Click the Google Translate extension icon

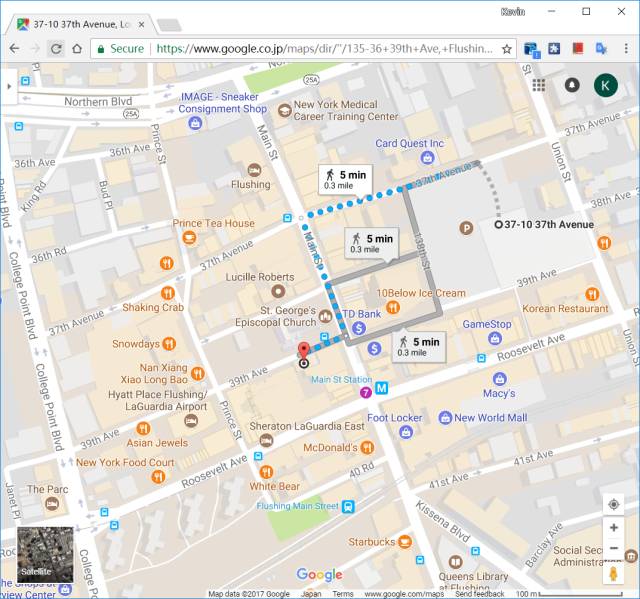[x=601, y=49]
